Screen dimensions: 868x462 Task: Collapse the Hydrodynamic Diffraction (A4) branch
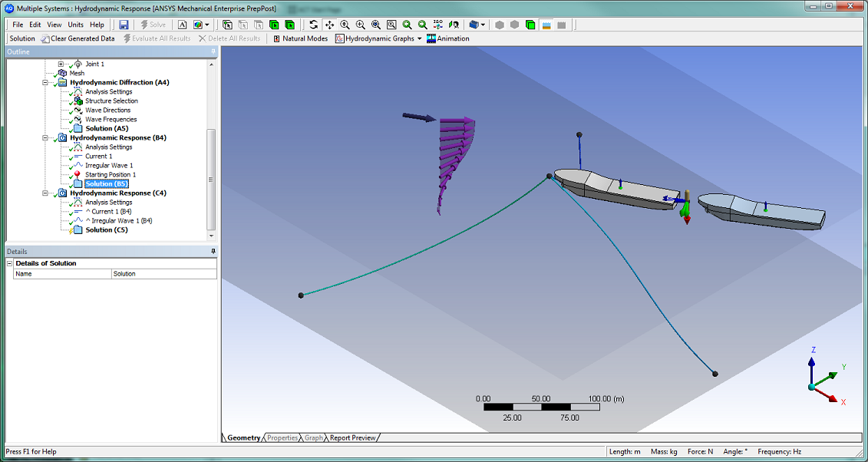point(44,82)
